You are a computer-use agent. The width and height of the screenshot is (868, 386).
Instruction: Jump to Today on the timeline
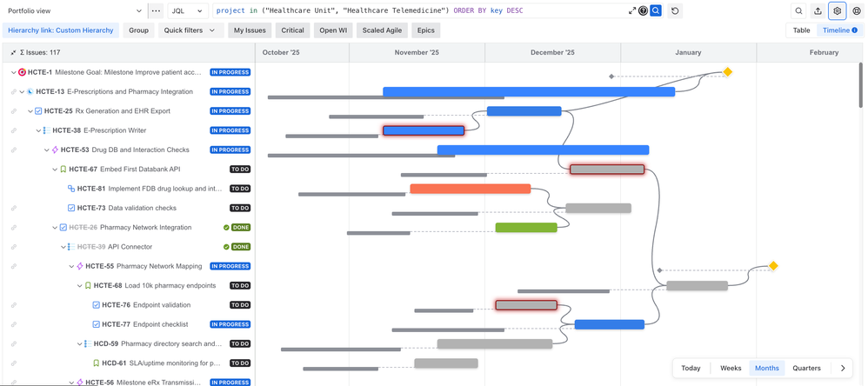(691, 368)
